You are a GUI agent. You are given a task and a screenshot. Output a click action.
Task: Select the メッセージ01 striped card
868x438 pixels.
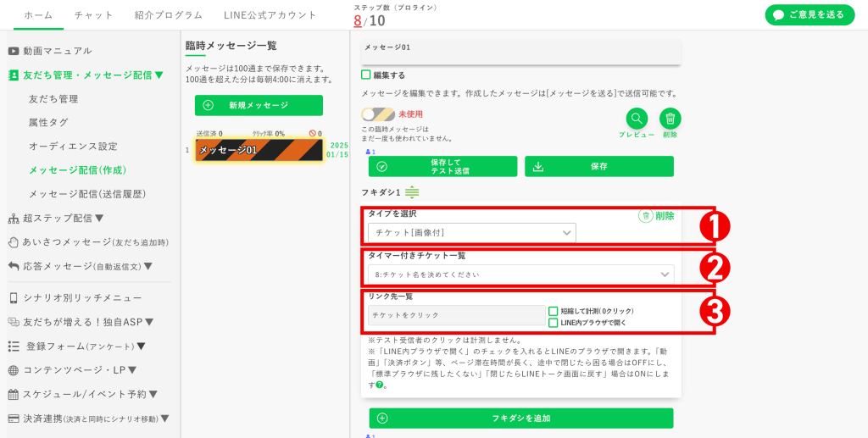coord(259,150)
